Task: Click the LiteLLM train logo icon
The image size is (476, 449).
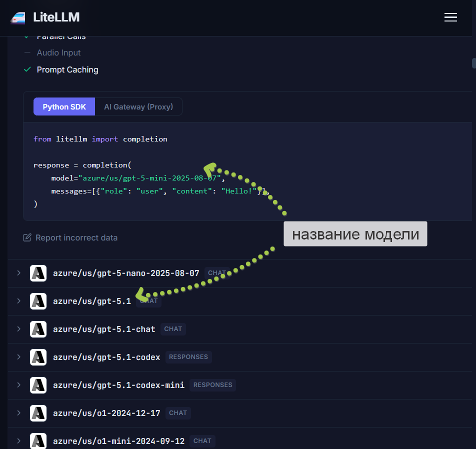Action: tap(18, 17)
